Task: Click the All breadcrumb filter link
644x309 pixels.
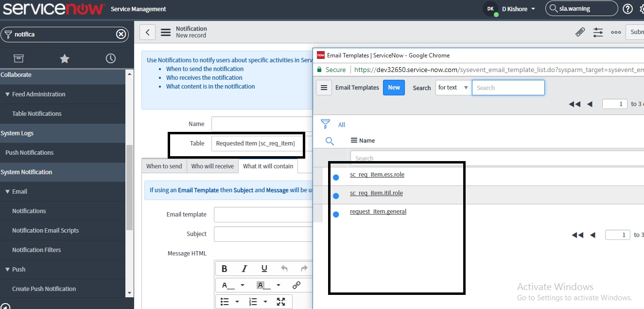Action: tap(342, 125)
